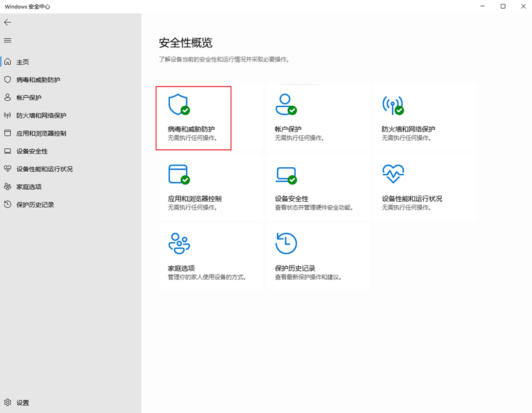This screenshot has height=413, width=532.
Task: Collapse the hamburger navigation menu
Action: point(8,41)
